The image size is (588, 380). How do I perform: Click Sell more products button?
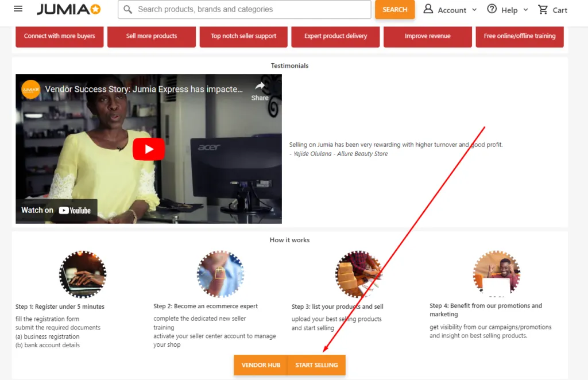pyautogui.click(x=152, y=36)
